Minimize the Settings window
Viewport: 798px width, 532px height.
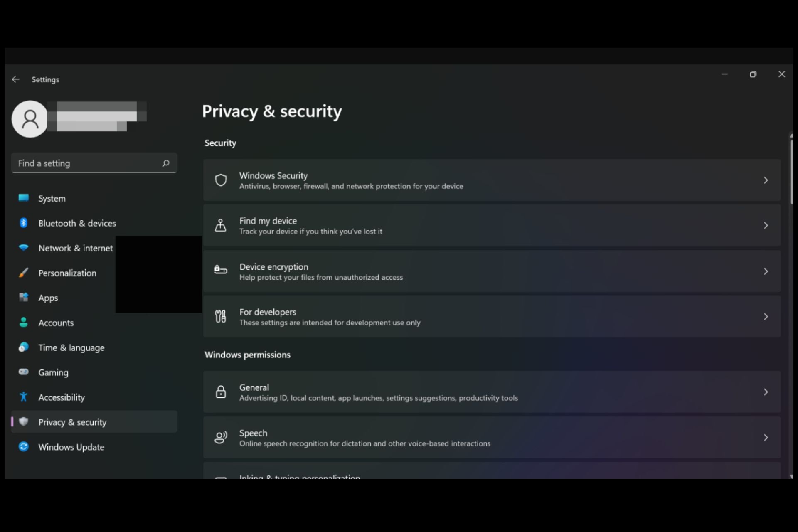(x=724, y=74)
